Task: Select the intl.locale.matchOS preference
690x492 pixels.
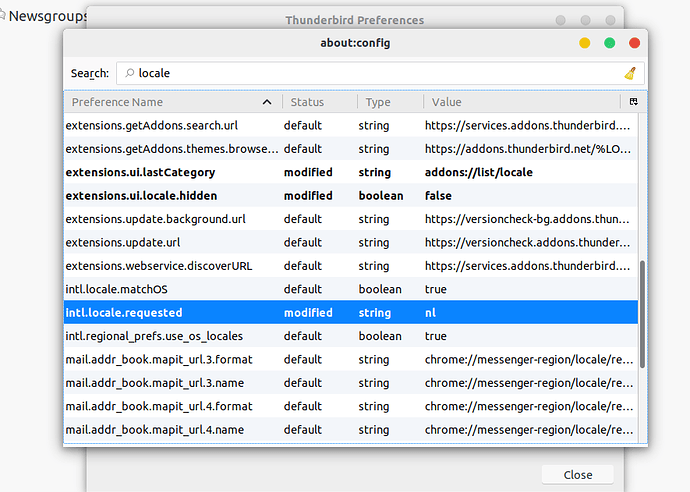Action: (351, 289)
